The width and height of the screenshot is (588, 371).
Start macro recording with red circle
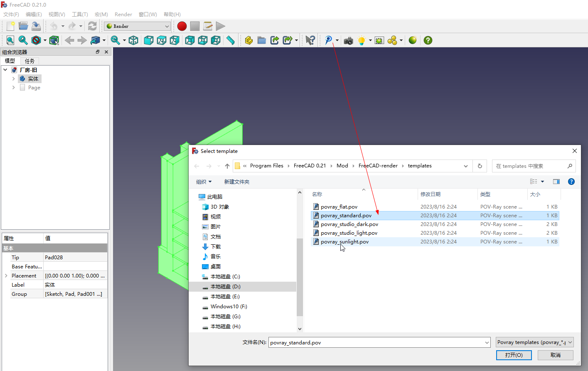pyautogui.click(x=182, y=26)
